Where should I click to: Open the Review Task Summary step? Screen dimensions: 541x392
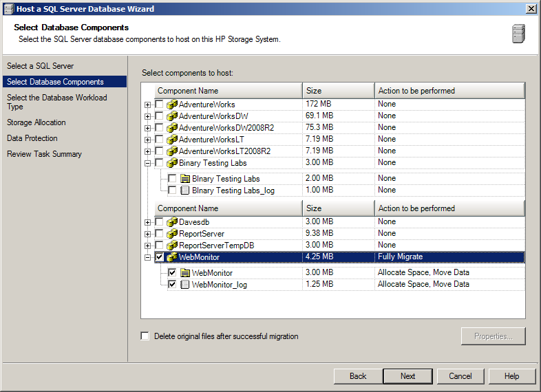[x=44, y=154]
